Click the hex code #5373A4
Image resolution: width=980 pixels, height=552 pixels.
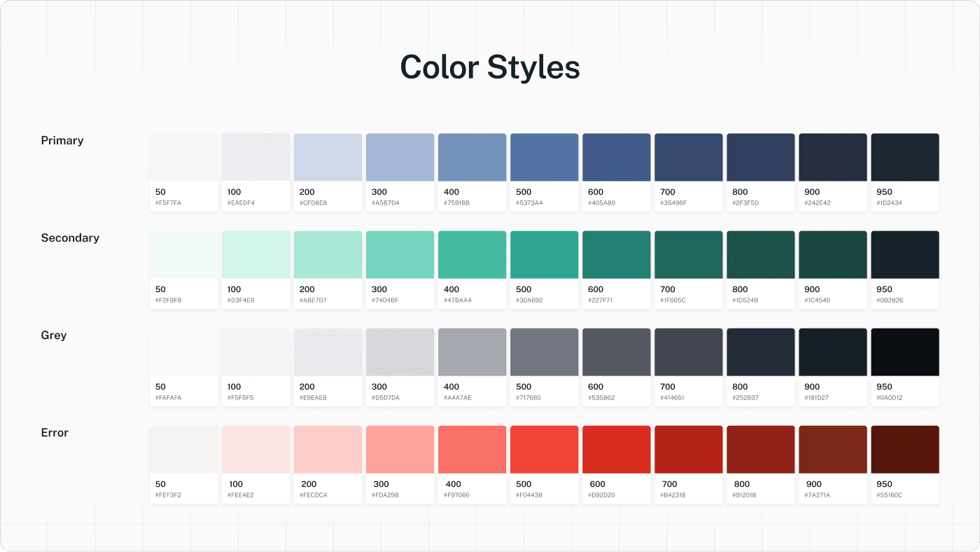click(x=529, y=203)
